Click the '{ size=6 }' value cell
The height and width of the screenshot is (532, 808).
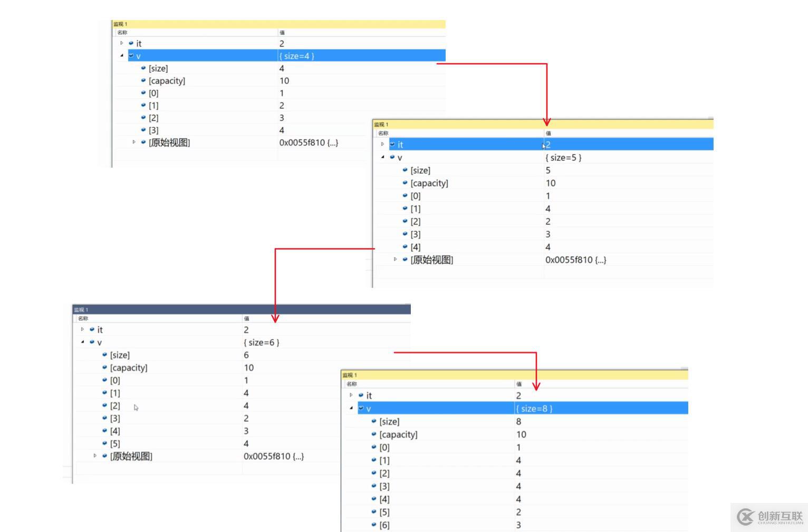point(326,342)
